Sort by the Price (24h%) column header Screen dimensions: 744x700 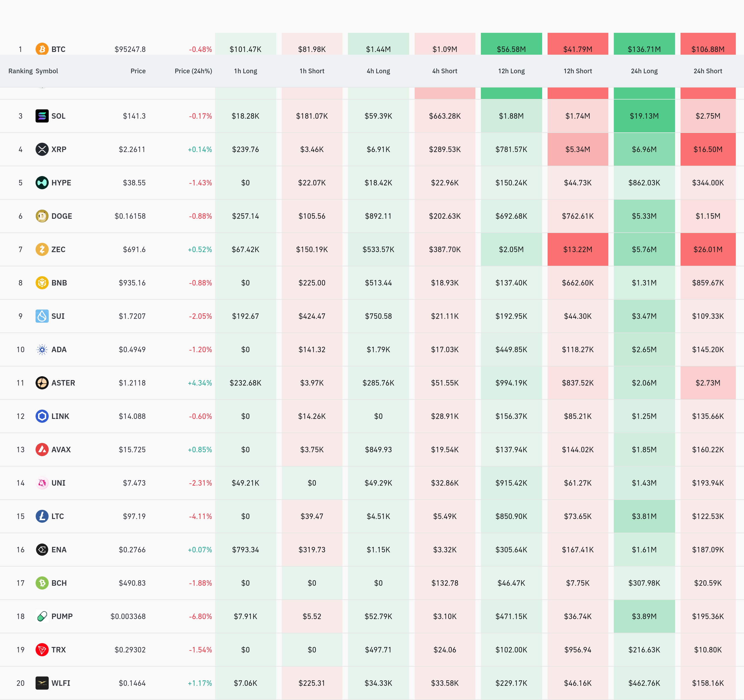[193, 71]
